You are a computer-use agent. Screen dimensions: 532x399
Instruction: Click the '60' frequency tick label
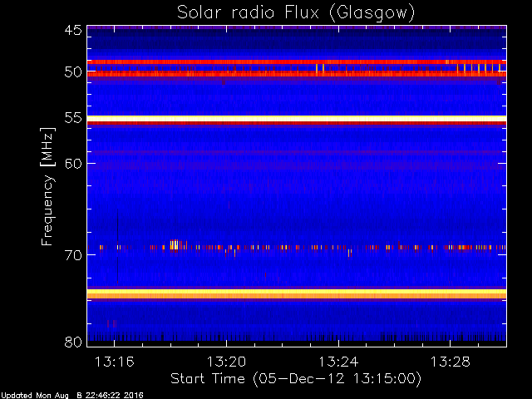(73, 164)
